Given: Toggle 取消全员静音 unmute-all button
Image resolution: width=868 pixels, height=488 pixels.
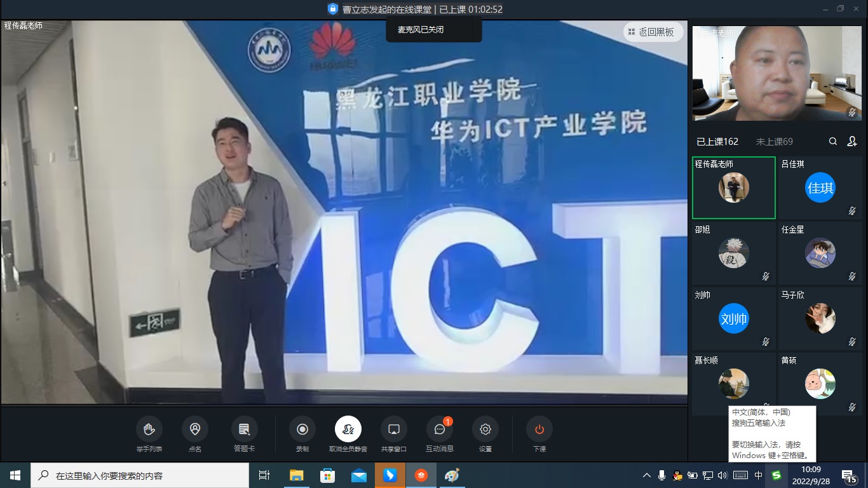Looking at the screenshot, I should [x=348, y=430].
